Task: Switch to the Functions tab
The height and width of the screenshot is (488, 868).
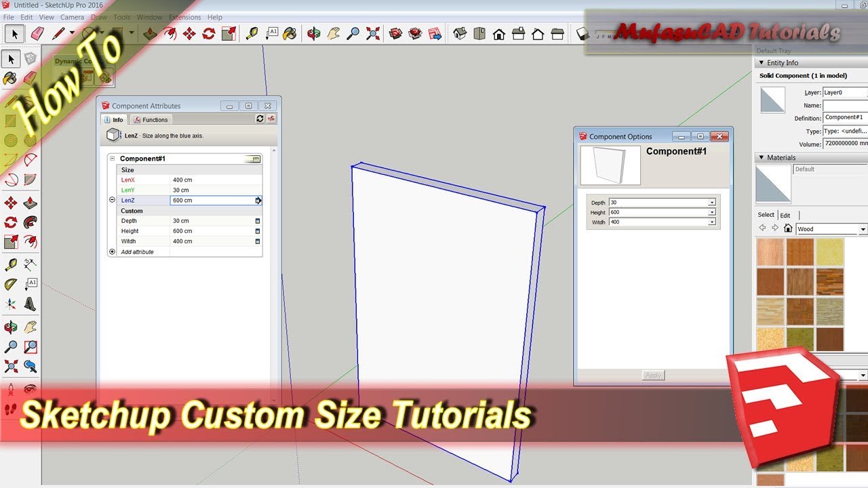Action: tap(150, 119)
